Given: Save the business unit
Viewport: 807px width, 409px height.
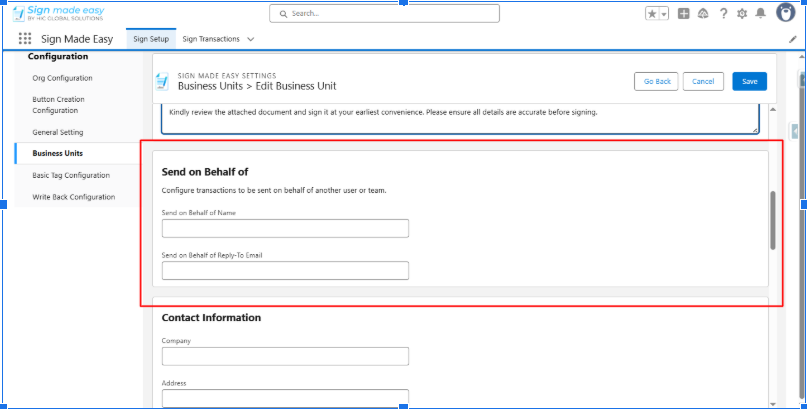Looking at the screenshot, I should [749, 81].
